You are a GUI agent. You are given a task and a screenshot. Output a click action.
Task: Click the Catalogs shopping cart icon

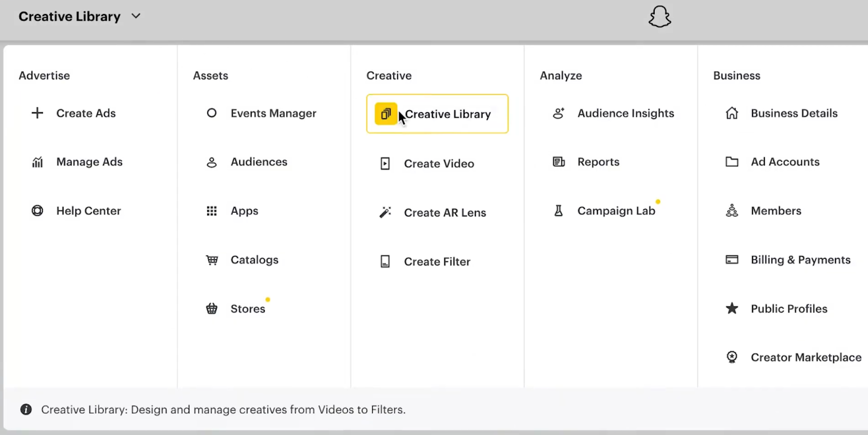[x=212, y=260]
